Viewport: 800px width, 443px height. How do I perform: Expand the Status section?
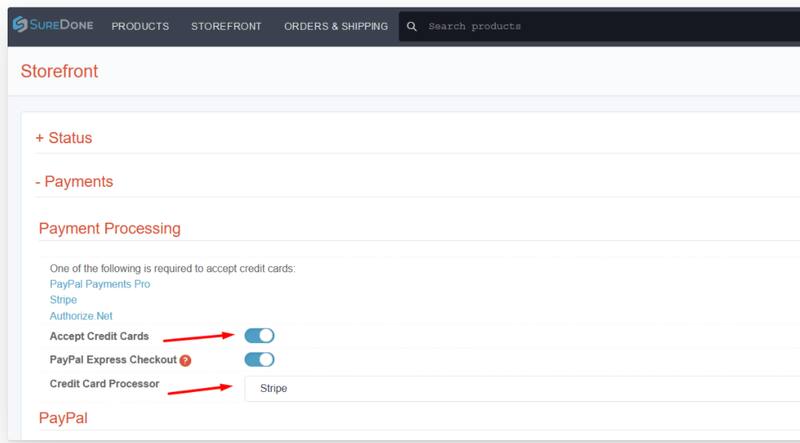[64, 138]
